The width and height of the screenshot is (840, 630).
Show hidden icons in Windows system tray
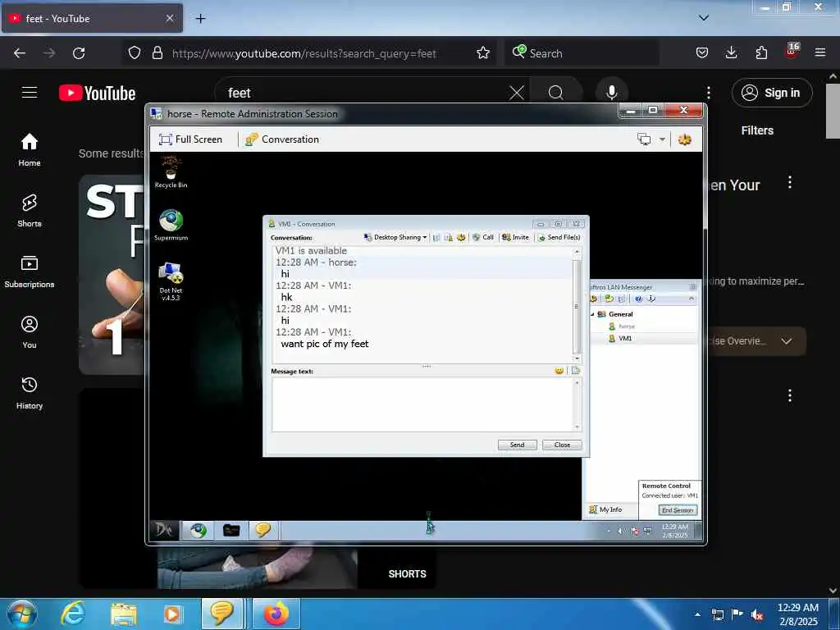697,614
